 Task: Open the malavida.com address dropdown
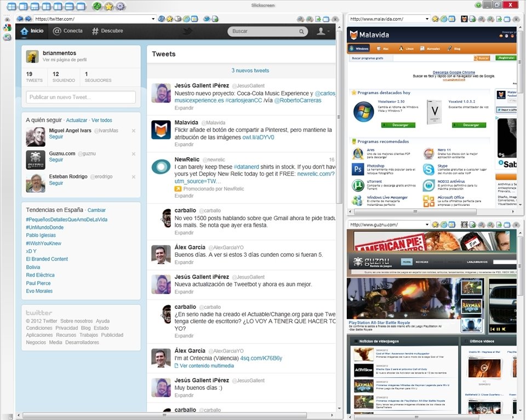pos(427,19)
